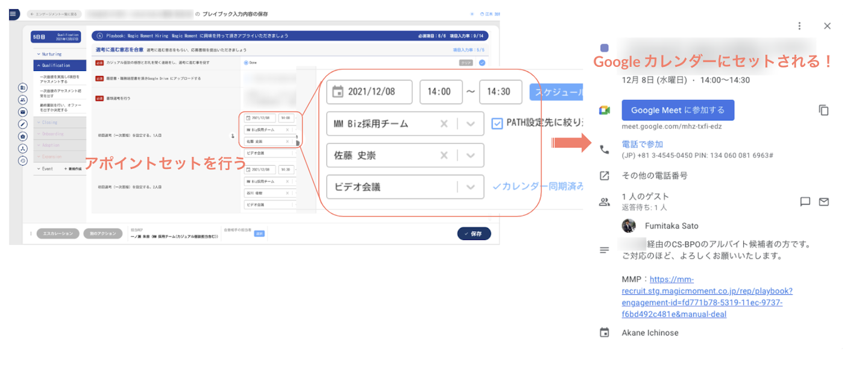868x366 pixels.
Task: Click その他の電話番号
Action: tap(655, 175)
